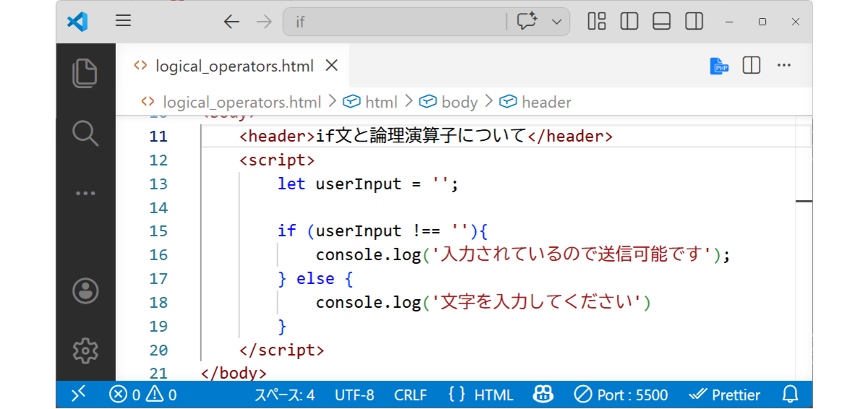Open editor More Actions ellipsis

(x=784, y=66)
